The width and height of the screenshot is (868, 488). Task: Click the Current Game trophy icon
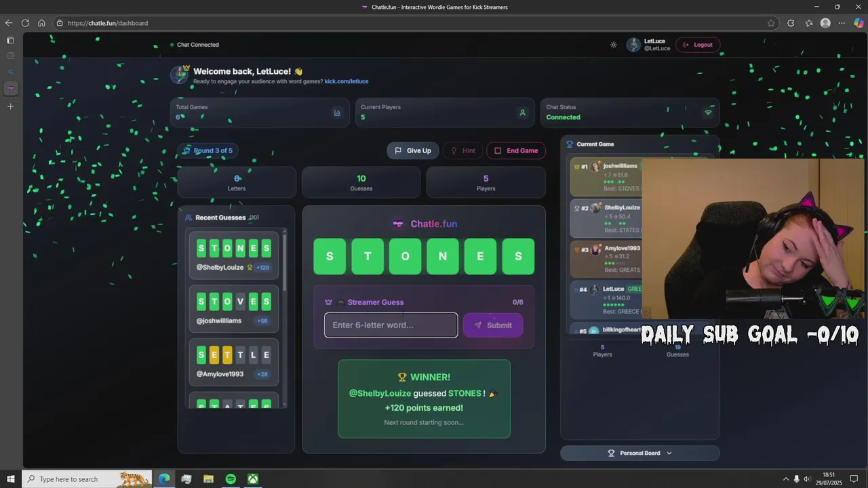click(x=570, y=144)
